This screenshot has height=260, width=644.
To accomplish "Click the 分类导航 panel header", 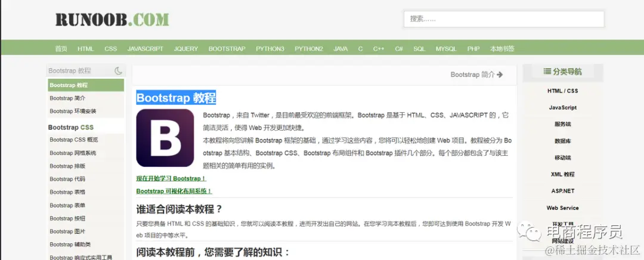I will pos(563,72).
